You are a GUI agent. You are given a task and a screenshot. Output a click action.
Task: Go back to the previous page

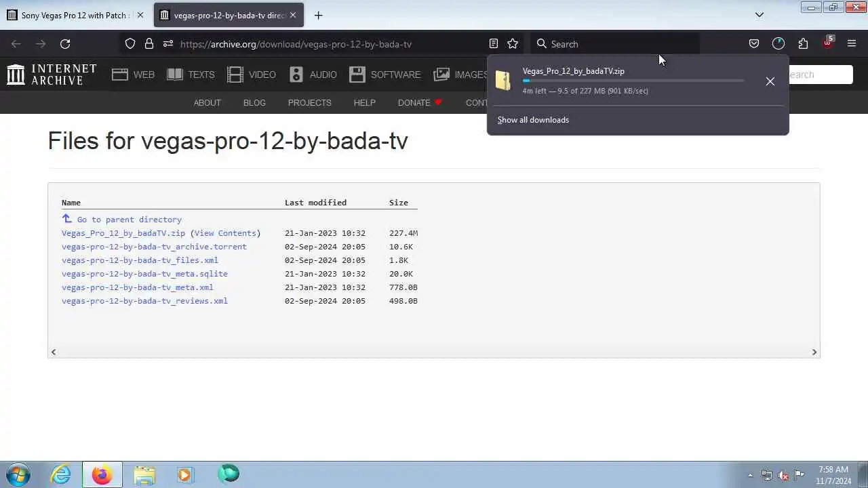click(x=16, y=43)
